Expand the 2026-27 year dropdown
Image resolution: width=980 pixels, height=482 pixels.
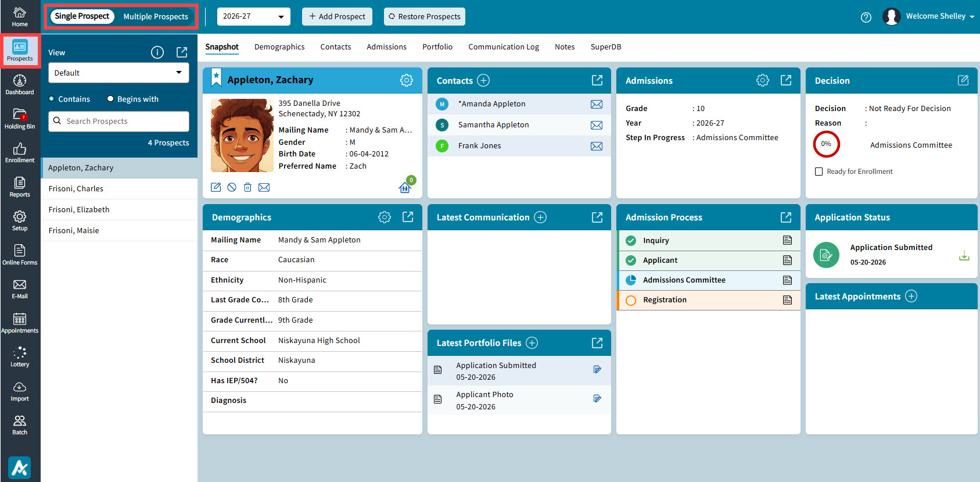(253, 16)
